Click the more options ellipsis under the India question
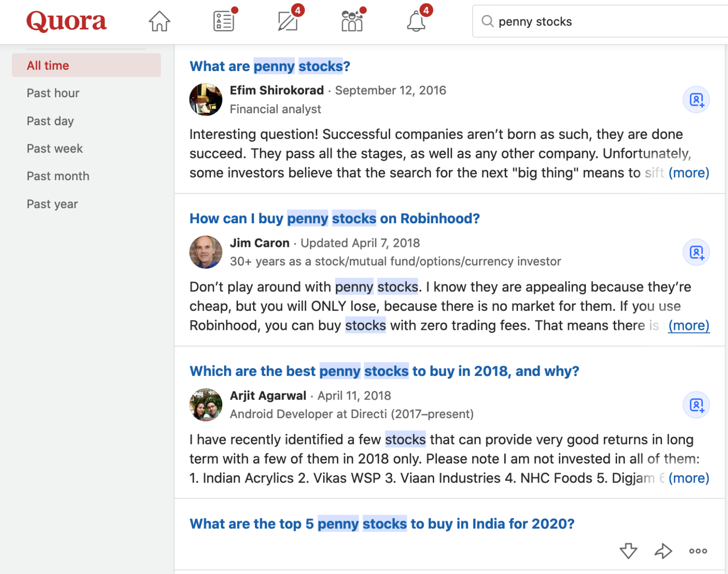The height and width of the screenshot is (574, 728). point(697,551)
